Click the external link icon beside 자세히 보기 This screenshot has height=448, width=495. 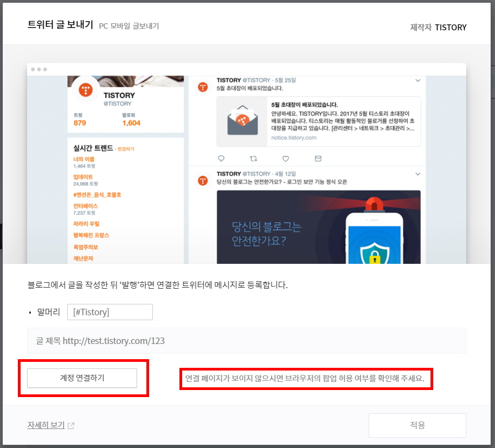(x=71, y=426)
